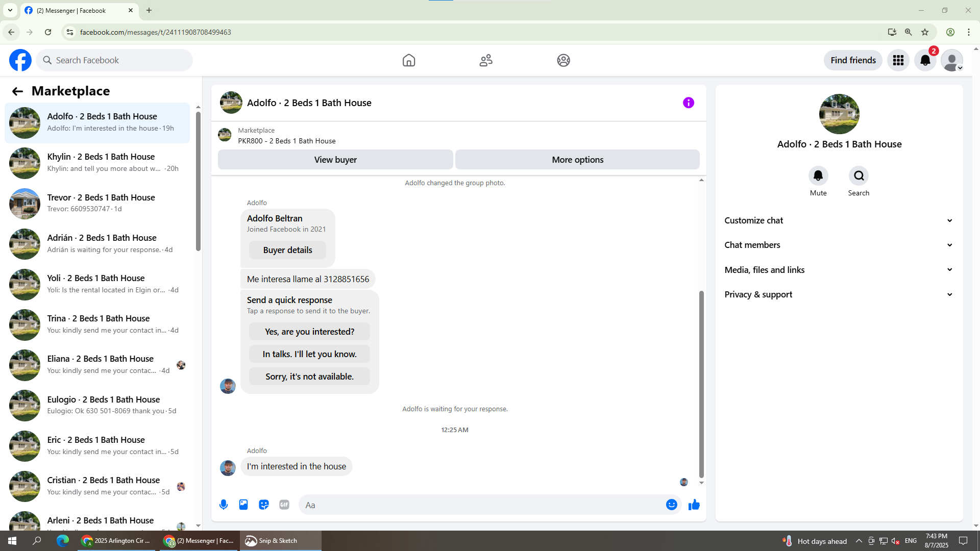
Task: Send quick reply 'Sorry, it's not available.'
Action: (309, 377)
